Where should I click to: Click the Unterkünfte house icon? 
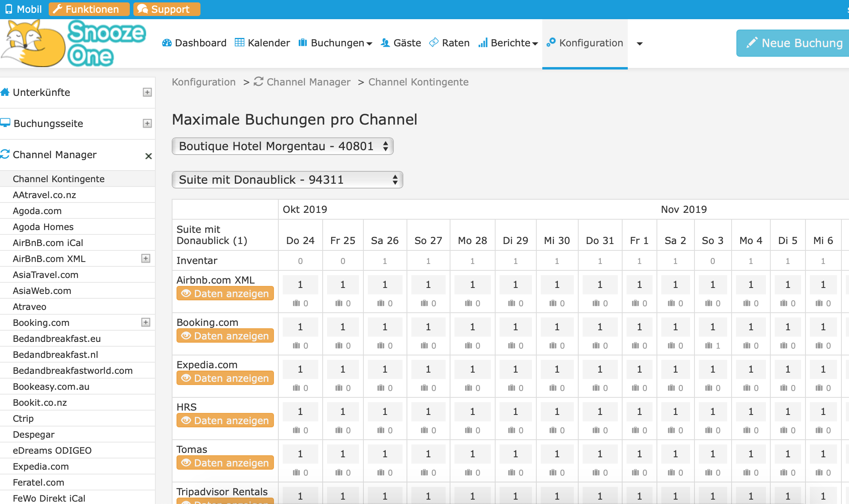[x=5, y=92]
